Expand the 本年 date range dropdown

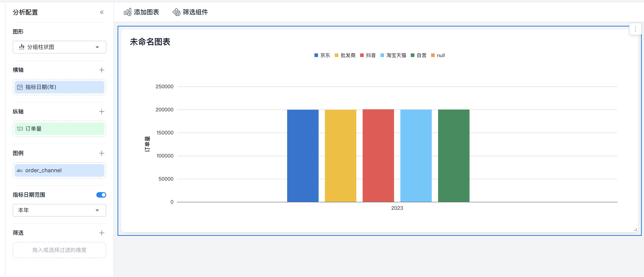(x=59, y=210)
